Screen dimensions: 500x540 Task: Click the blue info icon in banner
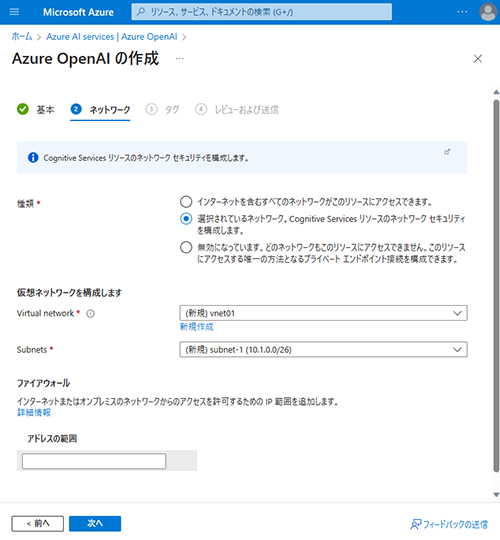[33, 158]
